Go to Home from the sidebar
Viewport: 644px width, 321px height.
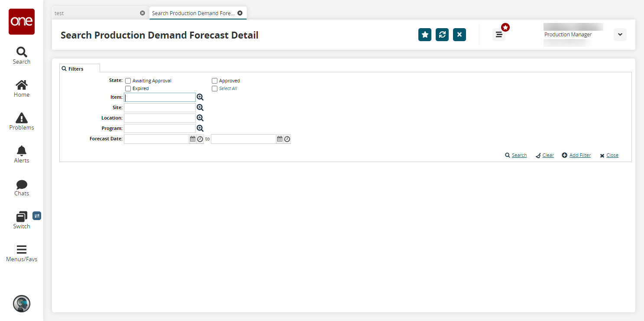click(22, 89)
